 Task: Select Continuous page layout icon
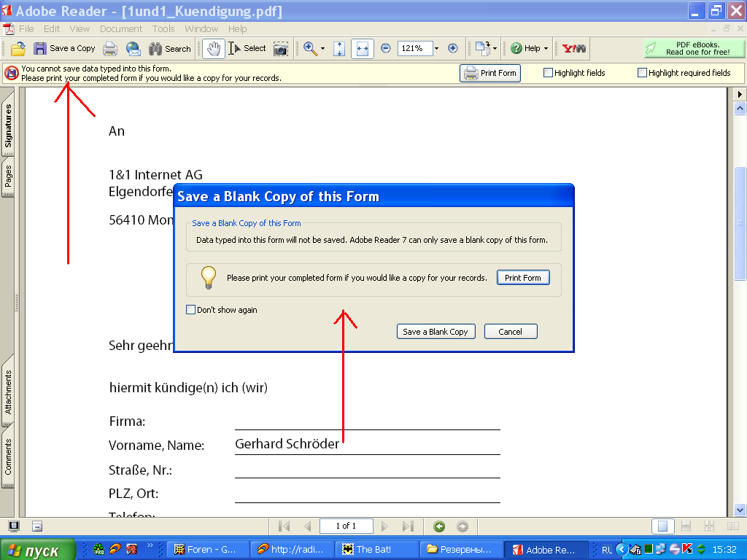(686, 526)
